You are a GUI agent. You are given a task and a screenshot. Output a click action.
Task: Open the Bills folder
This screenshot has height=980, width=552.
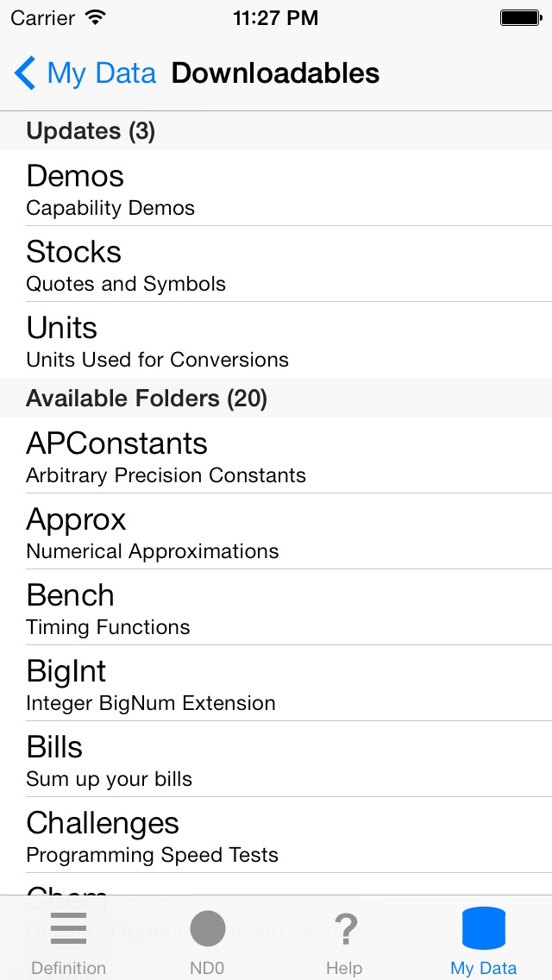pos(276,760)
